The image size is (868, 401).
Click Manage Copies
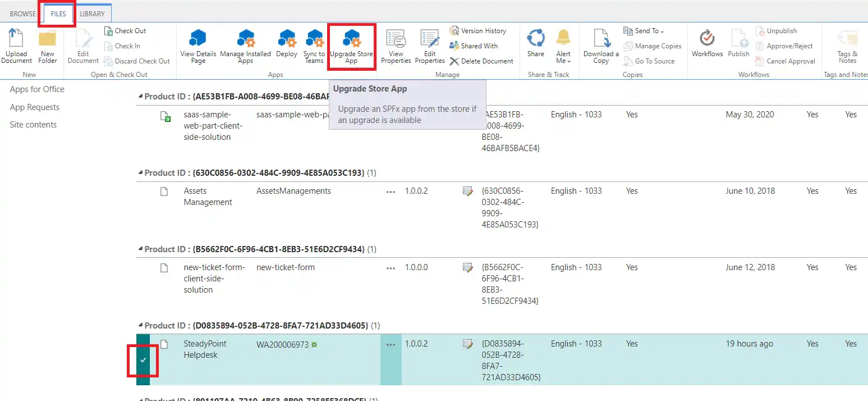click(x=653, y=46)
